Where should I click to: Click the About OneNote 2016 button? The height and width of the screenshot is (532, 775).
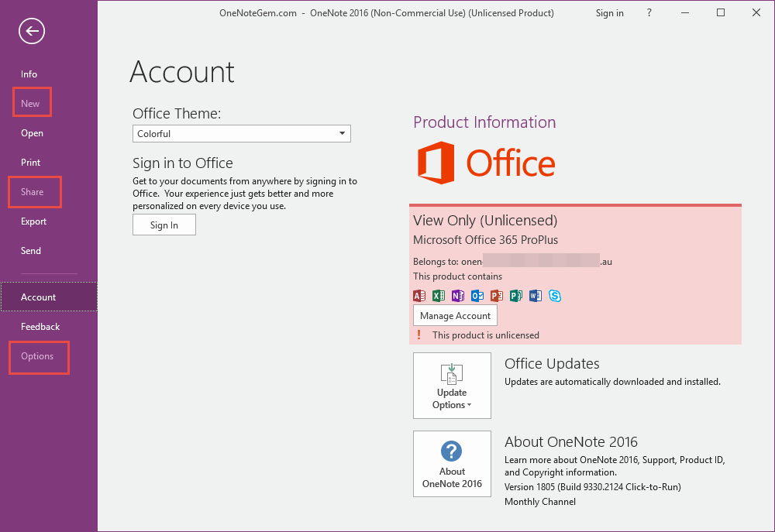coord(452,464)
